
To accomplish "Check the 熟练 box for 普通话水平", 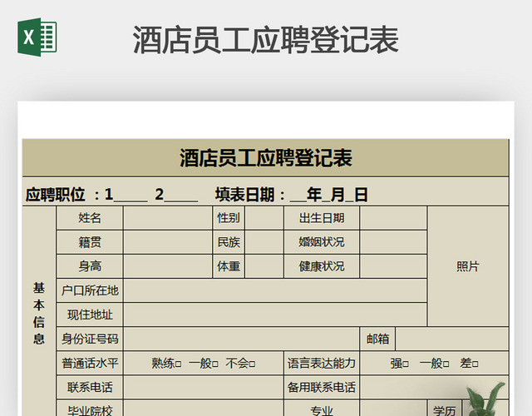I will coord(178,364).
